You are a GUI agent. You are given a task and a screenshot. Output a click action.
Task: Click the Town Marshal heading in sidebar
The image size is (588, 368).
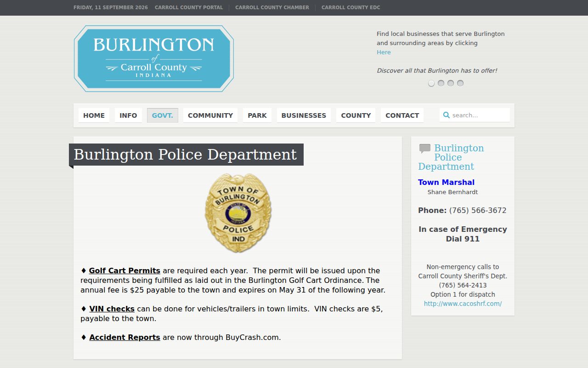[446, 182]
